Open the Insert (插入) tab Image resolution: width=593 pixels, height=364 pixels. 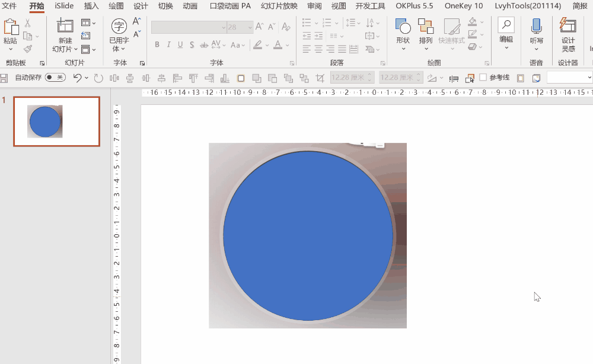(x=91, y=6)
